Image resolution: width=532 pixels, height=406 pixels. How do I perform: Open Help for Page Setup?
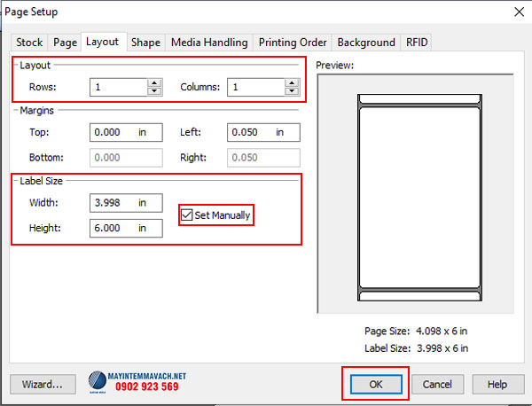(x=497, y=384)
